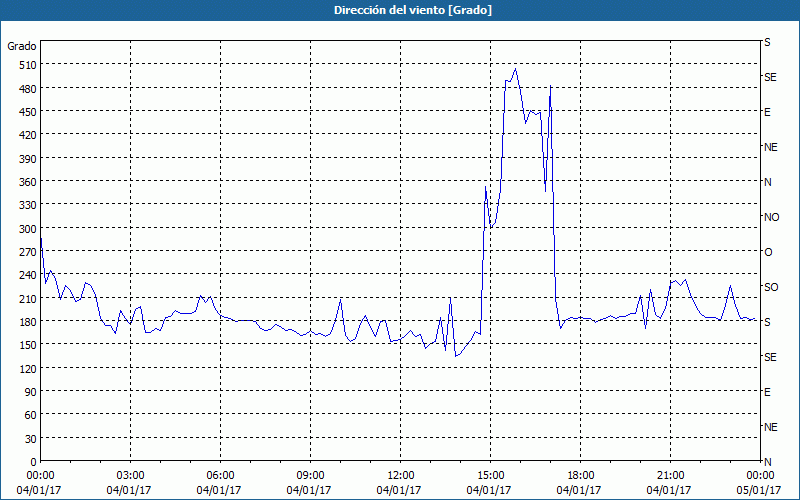Screen dimensions: 800x500
Task: Click the 18:00 time label
Action: pyautogui.click(x=580, y=476)
